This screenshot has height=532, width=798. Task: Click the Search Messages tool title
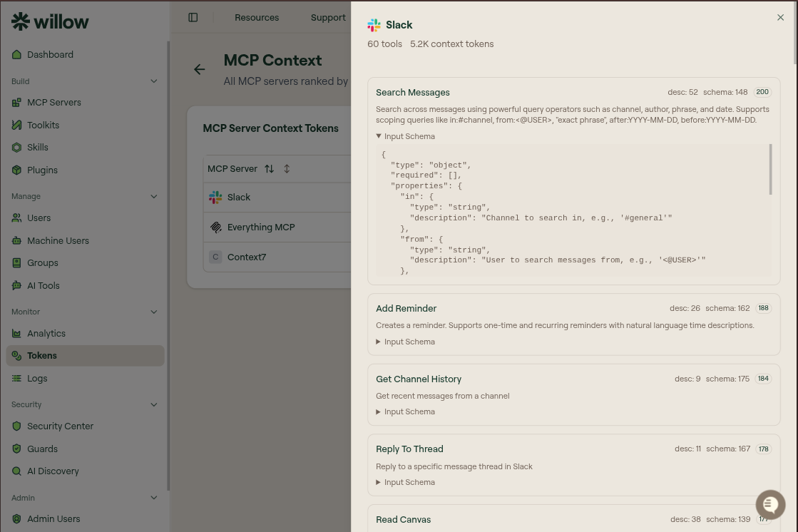point(413,92)
